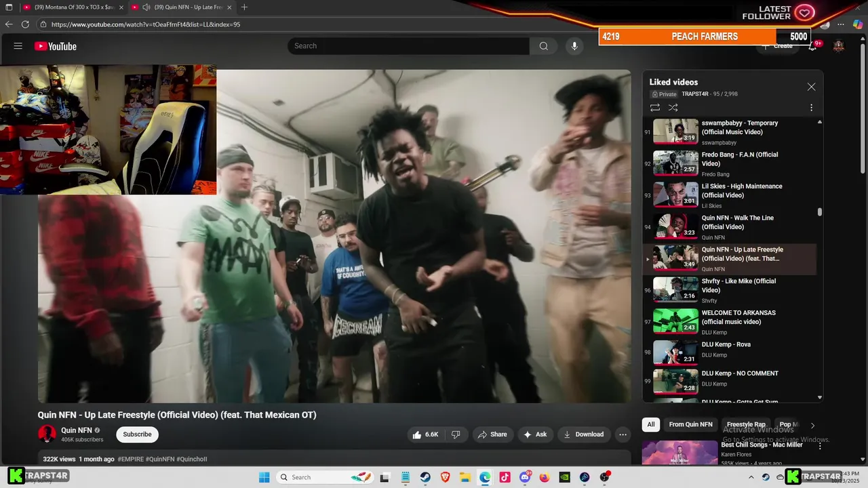Toggle playlist loop
Viewport: 868px width, 488px height.
point(654,108)
